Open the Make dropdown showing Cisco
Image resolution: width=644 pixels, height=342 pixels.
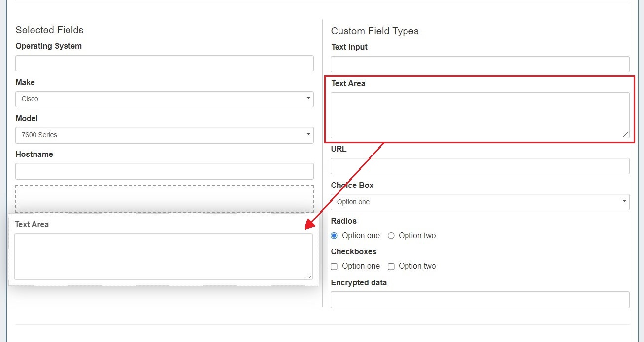click(164, 99)
